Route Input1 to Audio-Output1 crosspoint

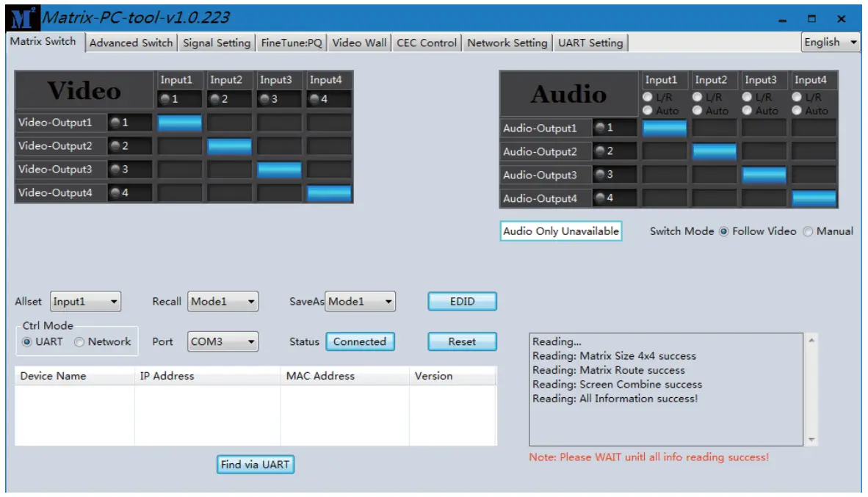(x=664, y=128)
